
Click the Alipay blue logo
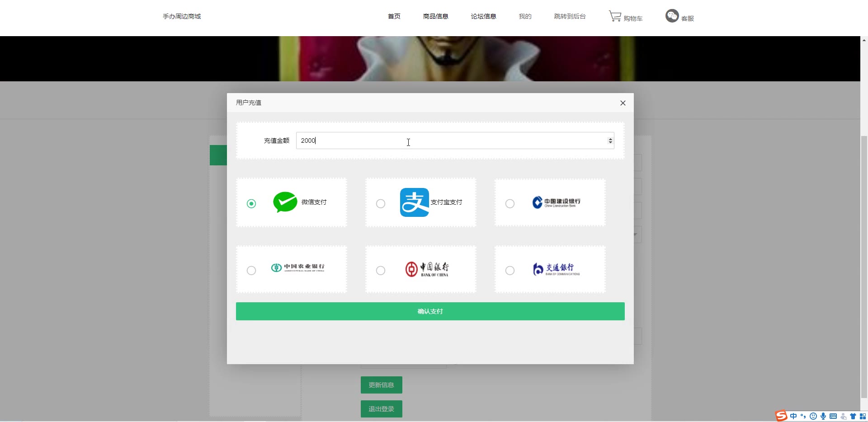(x=415, y=202)
